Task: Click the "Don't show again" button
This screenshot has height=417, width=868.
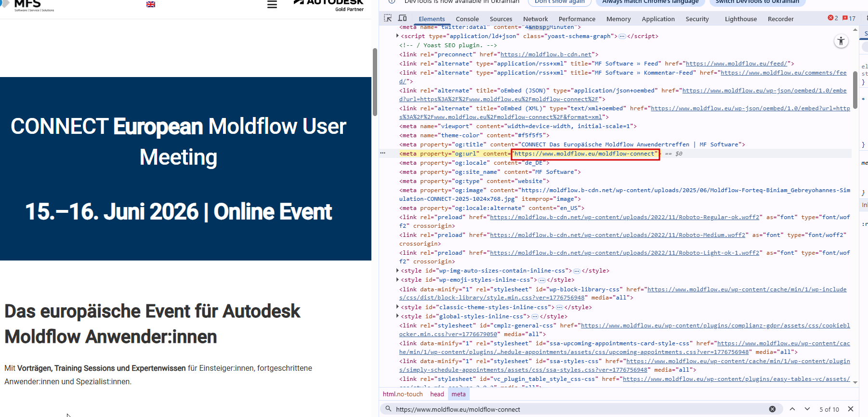Action: (560, 2)
